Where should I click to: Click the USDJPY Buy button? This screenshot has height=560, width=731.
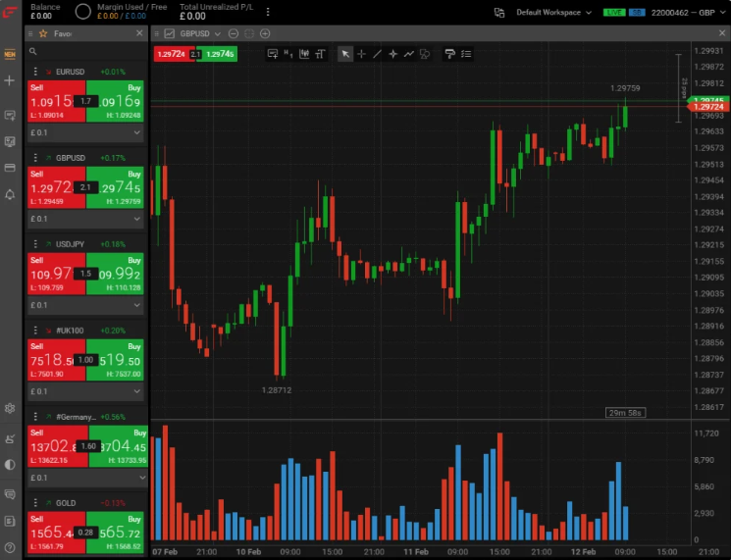coord(115,274)
